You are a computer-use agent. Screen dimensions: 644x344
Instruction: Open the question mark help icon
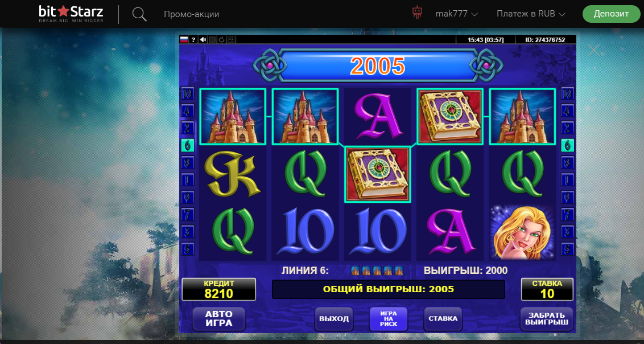pyautogui.click(x=193, y=39)
